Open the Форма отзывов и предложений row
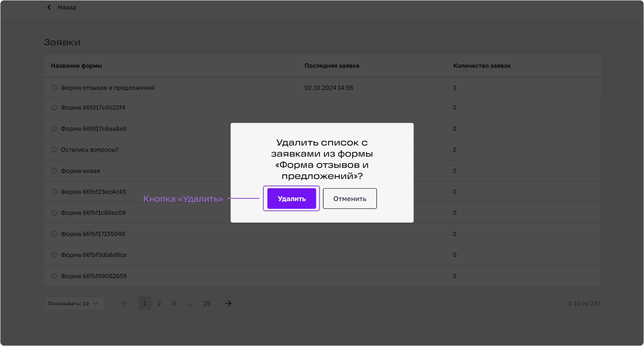The image size is (644, 346). [x=322, y=87]
